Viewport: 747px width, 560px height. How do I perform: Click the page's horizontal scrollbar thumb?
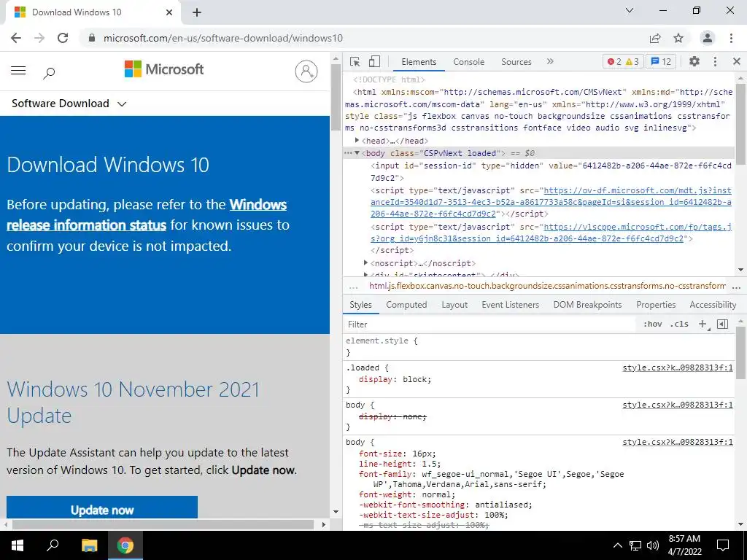pyautogui.click(x=163, y=525)
